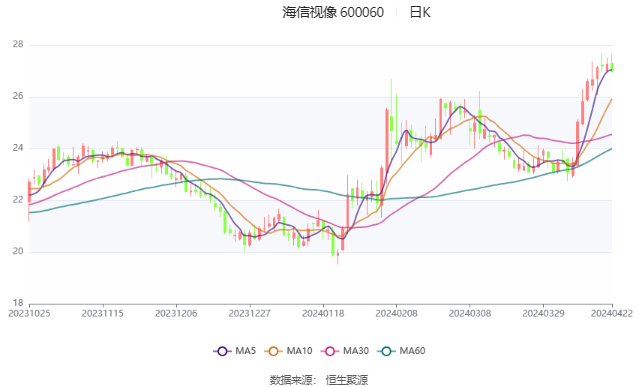This screenshot has height=387, width=637.
Task: Click the y-axis value 20
Action: click(x=18, y=251)
